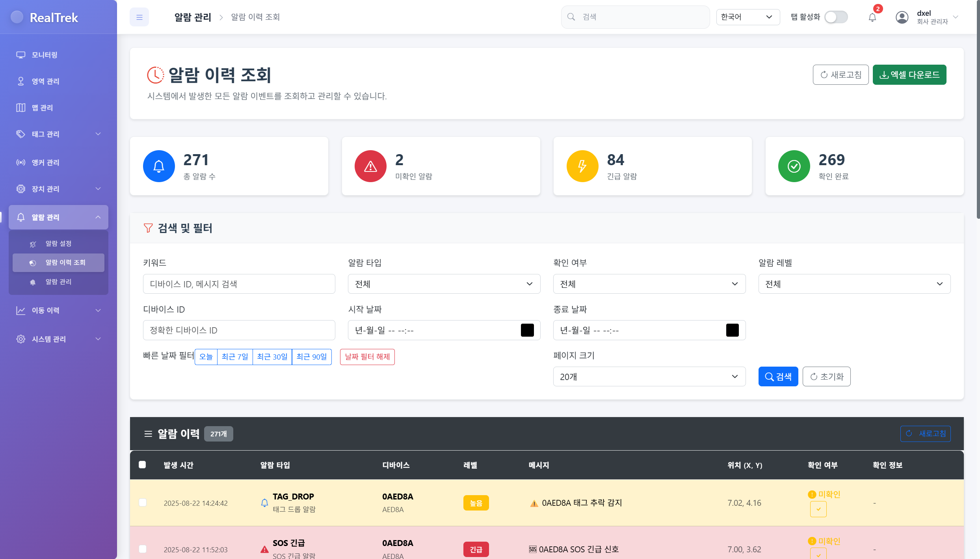Click the user profile avatar icon

click(902, 17)
